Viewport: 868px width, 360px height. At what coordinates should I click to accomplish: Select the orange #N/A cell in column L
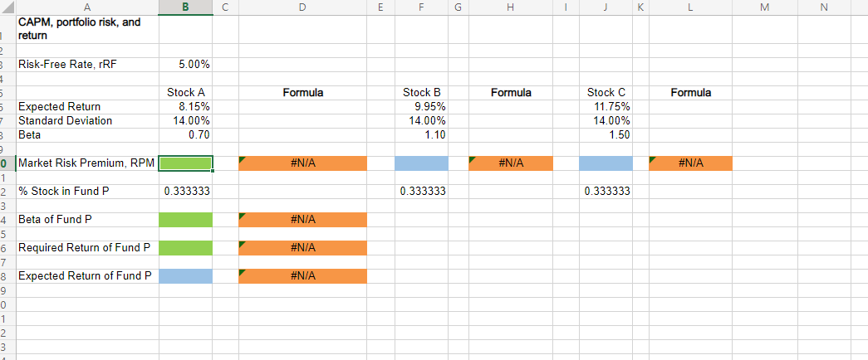(x=690, y=163)
